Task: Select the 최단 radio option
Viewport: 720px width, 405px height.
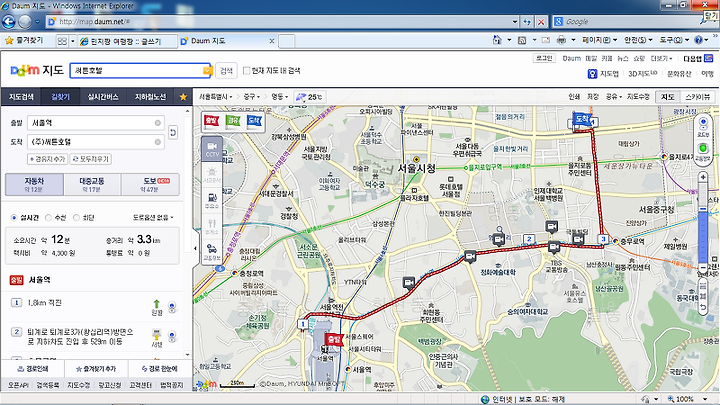Action: click(76, 218)
